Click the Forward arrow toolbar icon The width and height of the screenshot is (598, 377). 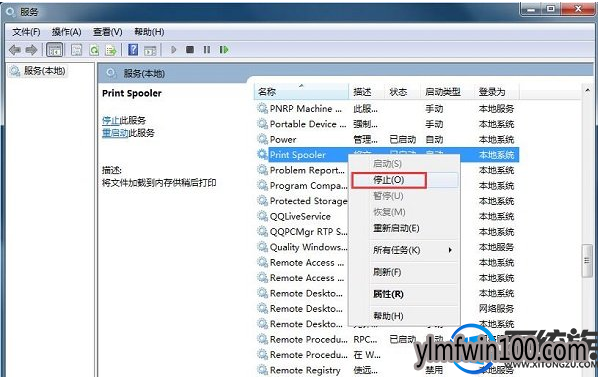[x=31, y=50]
